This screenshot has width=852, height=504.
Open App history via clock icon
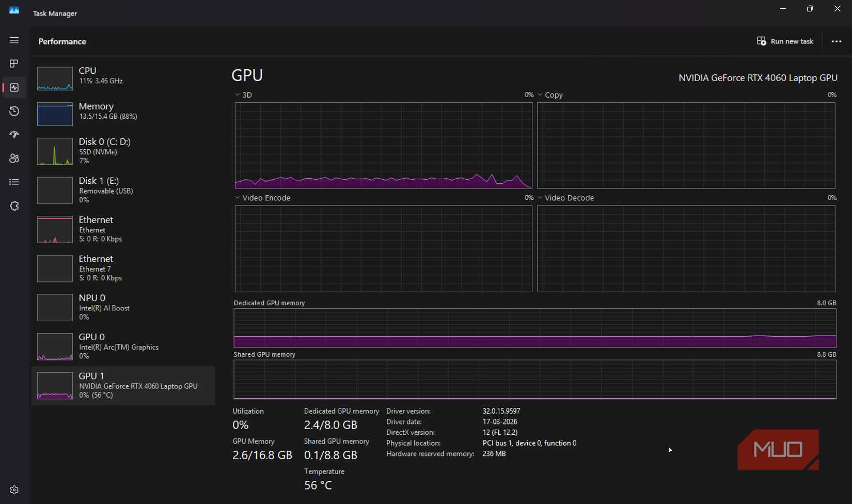(x=14, y=111)
